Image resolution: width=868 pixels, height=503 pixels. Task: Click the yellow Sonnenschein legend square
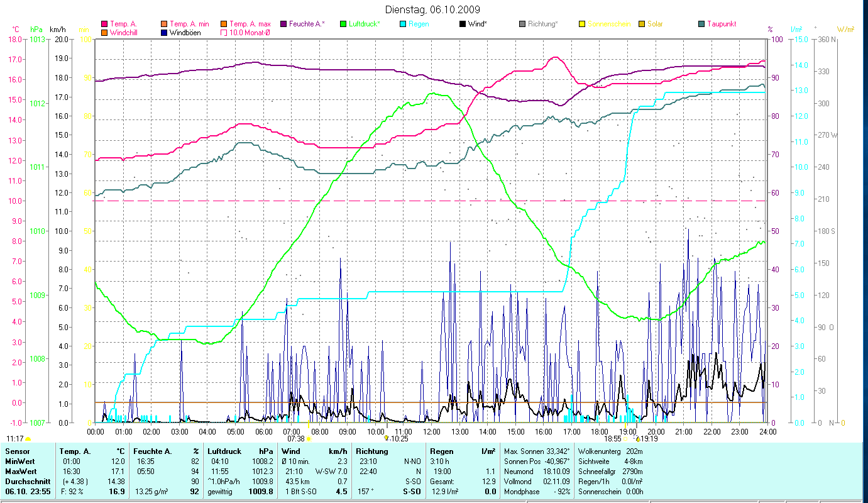click(582, 24)
